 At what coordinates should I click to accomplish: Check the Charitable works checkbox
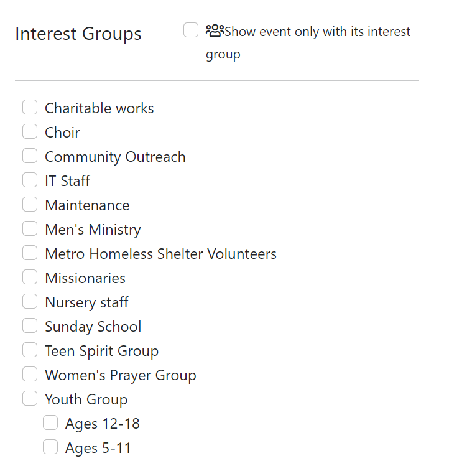pos(30,107)
